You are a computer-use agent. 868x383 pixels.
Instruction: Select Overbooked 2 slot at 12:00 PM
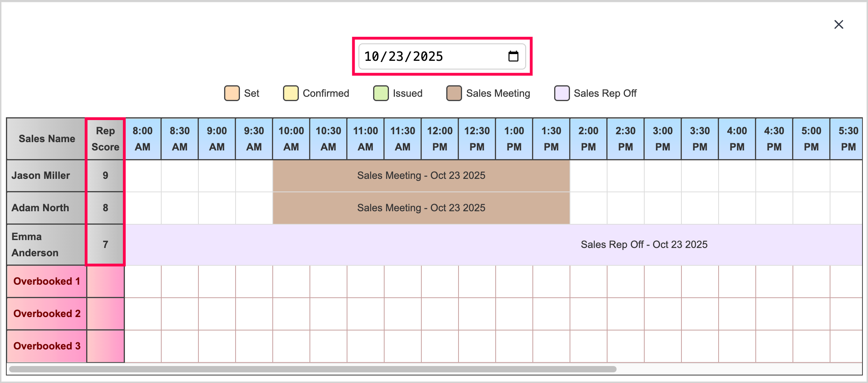click(440, 314)
